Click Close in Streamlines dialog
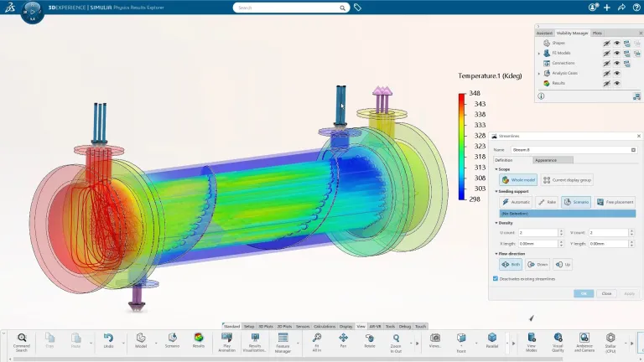644x362 pixels. (x=606, y=293)
